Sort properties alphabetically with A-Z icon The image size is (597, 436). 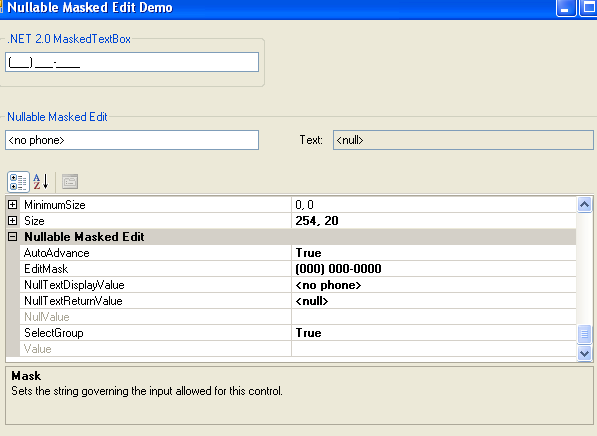point(41,182)
